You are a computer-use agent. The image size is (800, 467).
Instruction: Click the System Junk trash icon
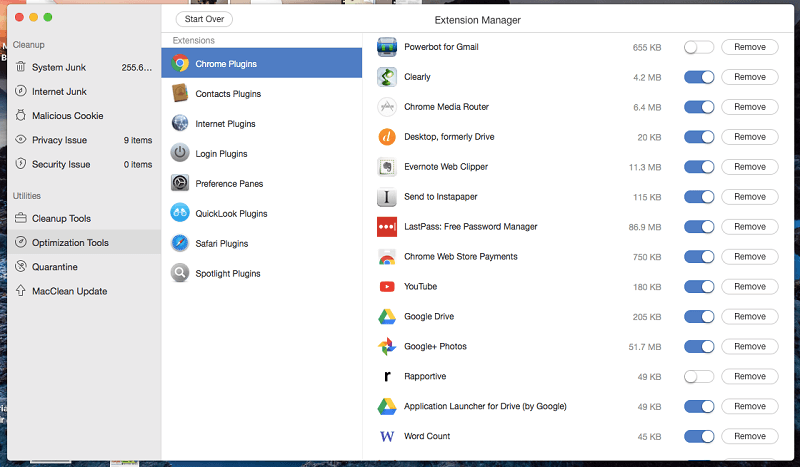pyautogui.click(x=20, y=67)
